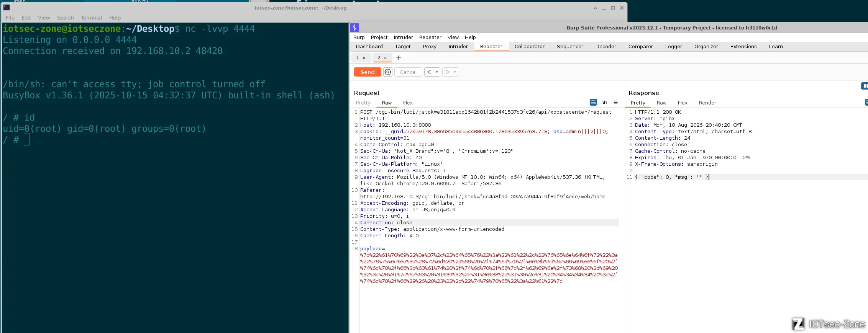Open Repeater request settings gear
The image size is (868, 333).
coord(388,72)
